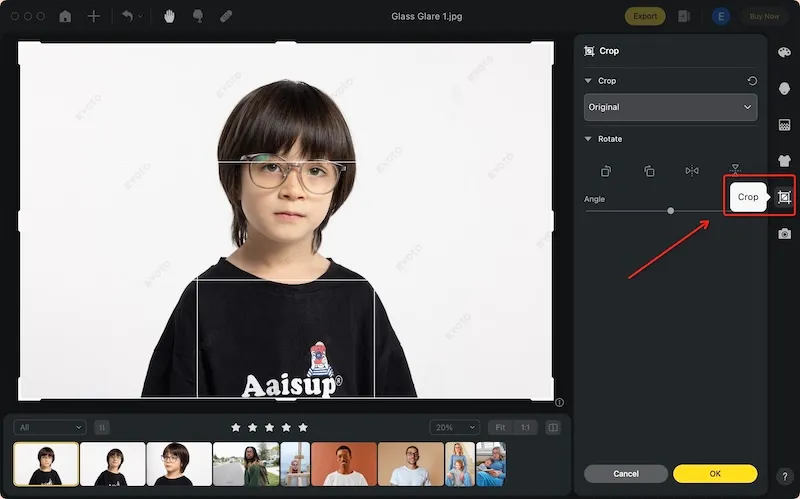
Task: Collapse the Rotate section triangle
Action: (588, 139)
